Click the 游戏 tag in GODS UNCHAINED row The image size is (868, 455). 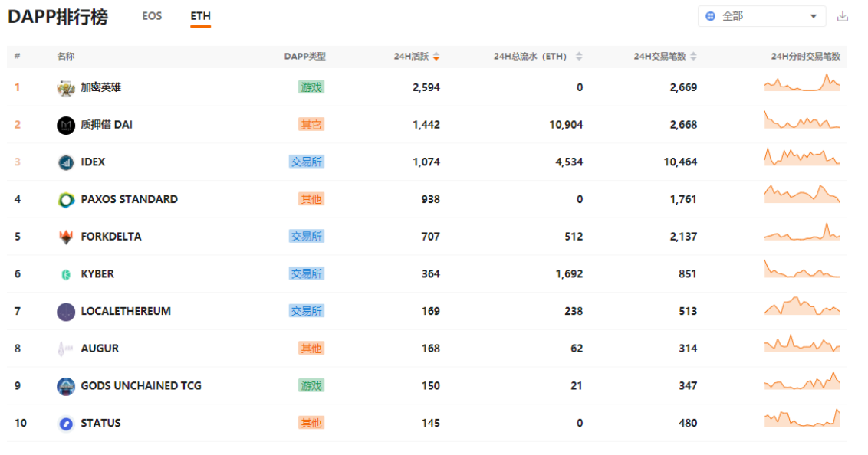tap(311, 385)
